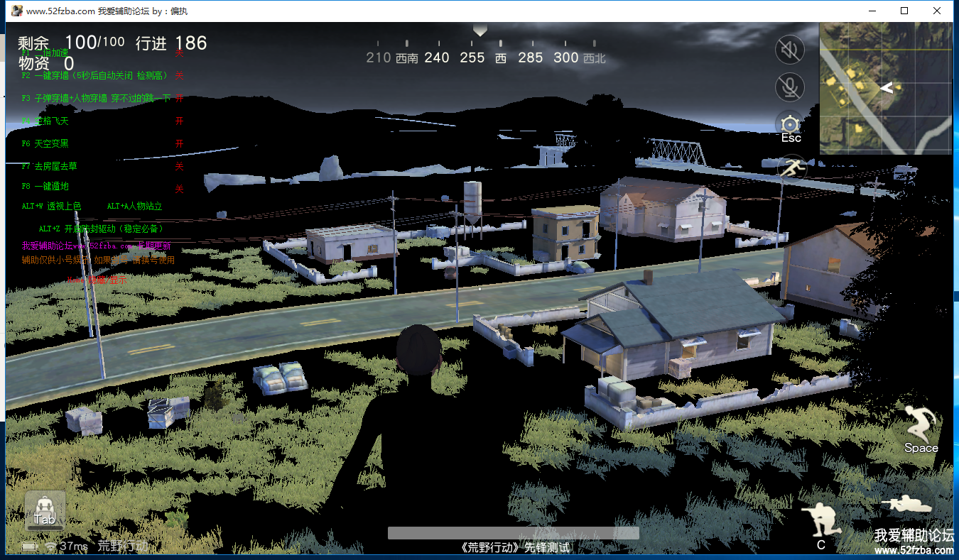The image size is (959, 560).
Task: Click the 行进 186 counter
Action: click(x=171, y=43)
